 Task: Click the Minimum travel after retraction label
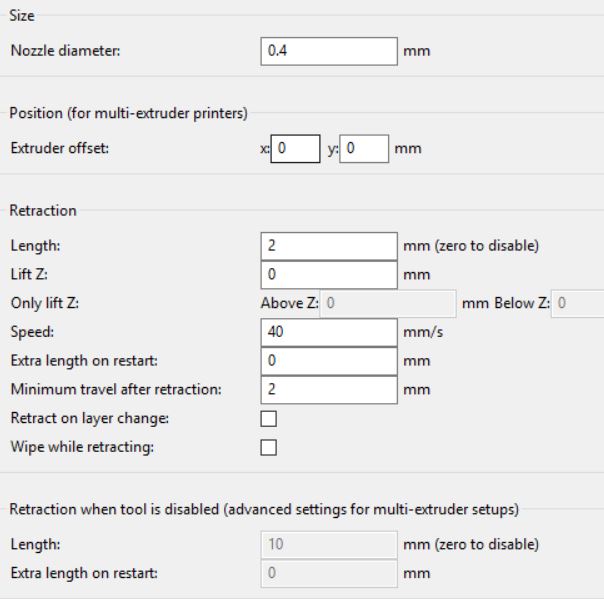click(x=116, y=389)
